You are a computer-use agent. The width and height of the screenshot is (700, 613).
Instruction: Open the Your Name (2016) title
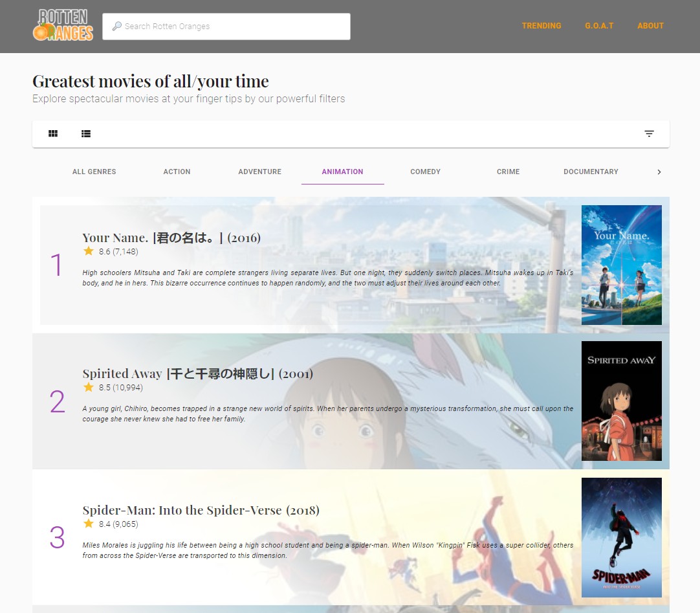pos(171,238)
